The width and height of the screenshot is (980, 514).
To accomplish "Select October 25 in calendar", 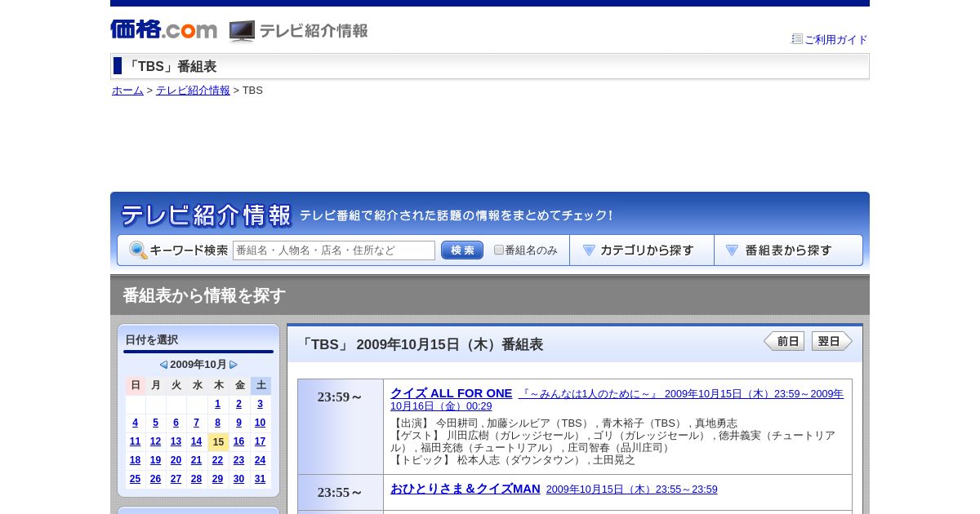I will coord(135,479).
